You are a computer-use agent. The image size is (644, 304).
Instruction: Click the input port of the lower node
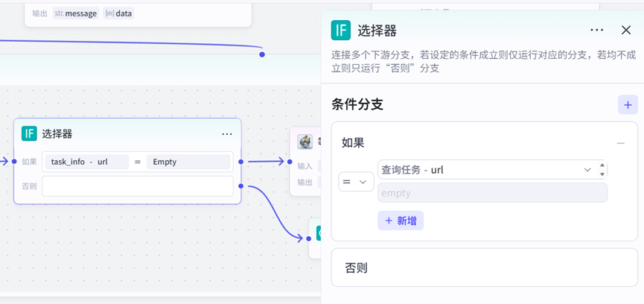pos(309,238)
